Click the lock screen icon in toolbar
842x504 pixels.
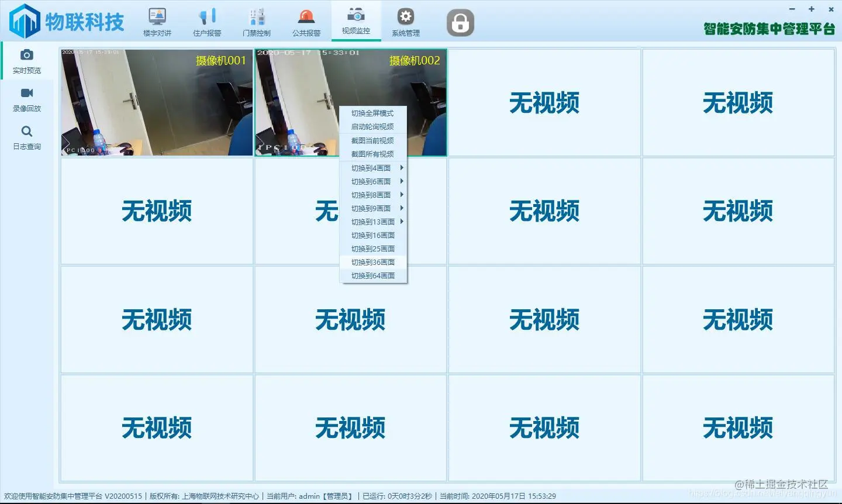(460, 22)
